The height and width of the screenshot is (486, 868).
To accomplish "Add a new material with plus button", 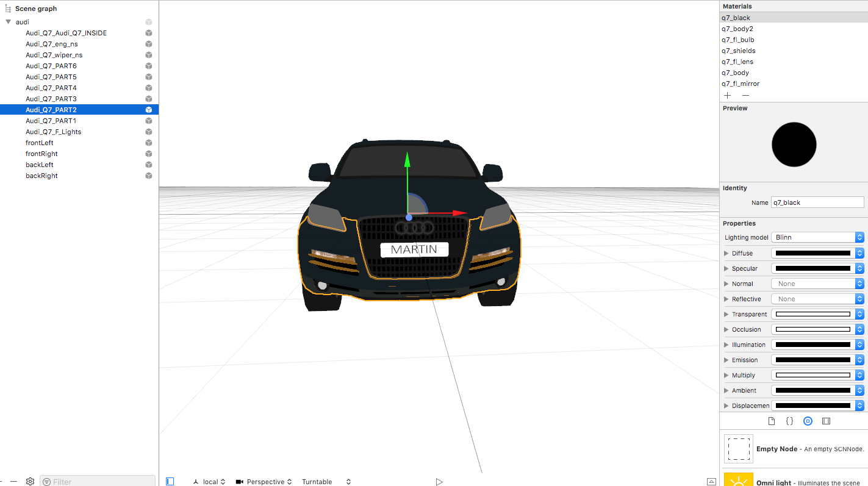I will pyautogui.click(x=727, y=95).
